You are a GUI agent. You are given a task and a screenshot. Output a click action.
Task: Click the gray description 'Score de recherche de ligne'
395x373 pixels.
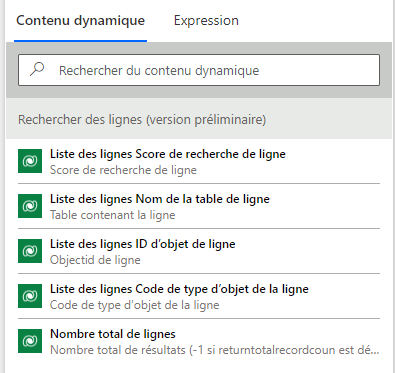click(123, 170)
